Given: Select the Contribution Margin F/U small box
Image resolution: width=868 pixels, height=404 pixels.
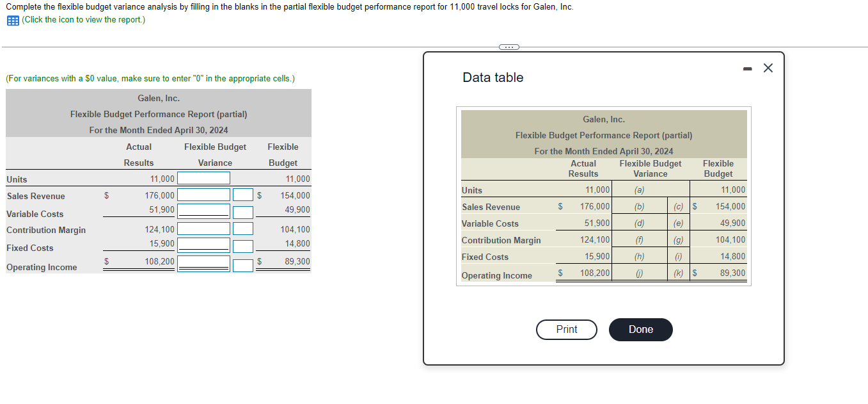Looking at the screenshot, I should [x=242, y=229].
